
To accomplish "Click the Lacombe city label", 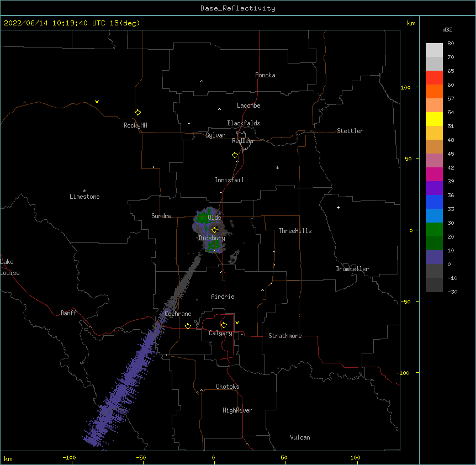I will click(x=248, y=105).
